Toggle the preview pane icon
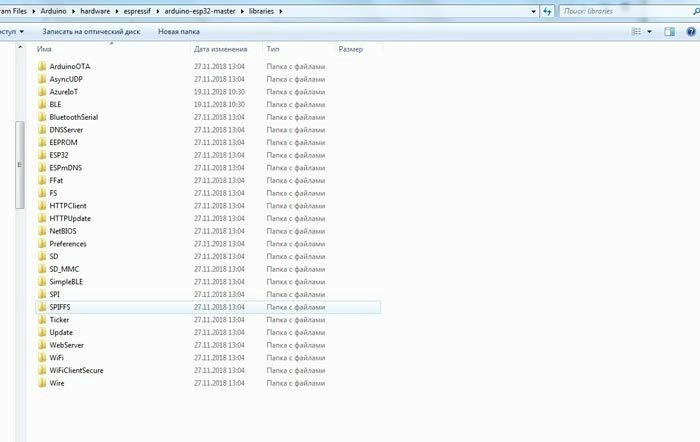Viewport: 700px width, 442px height. [x=670, y=32]
